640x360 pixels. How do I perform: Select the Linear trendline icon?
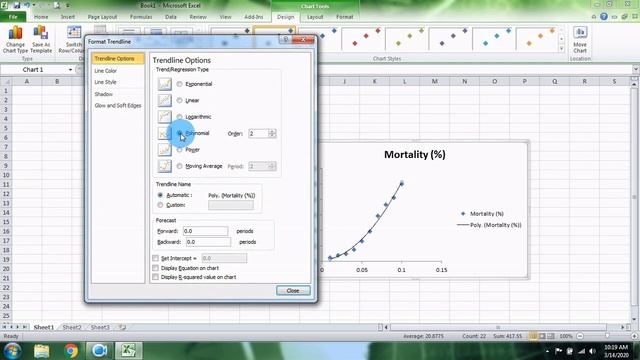click(x=164, y=100)
